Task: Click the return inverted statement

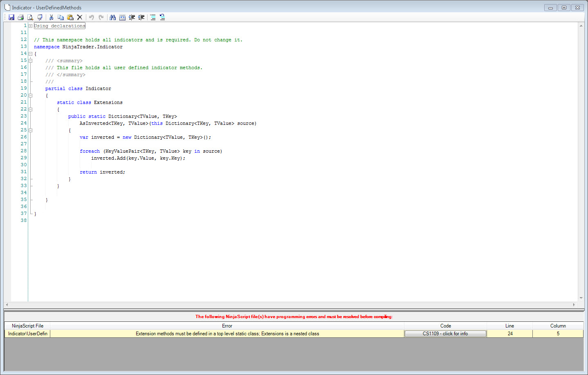Action: click(102, 172)
